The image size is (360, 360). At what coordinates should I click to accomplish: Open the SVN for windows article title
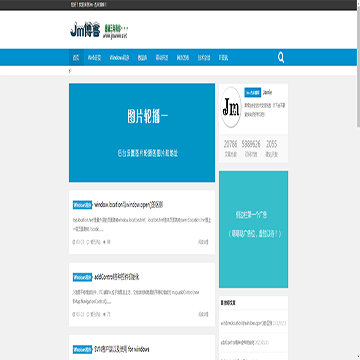(x=122, y=349)
